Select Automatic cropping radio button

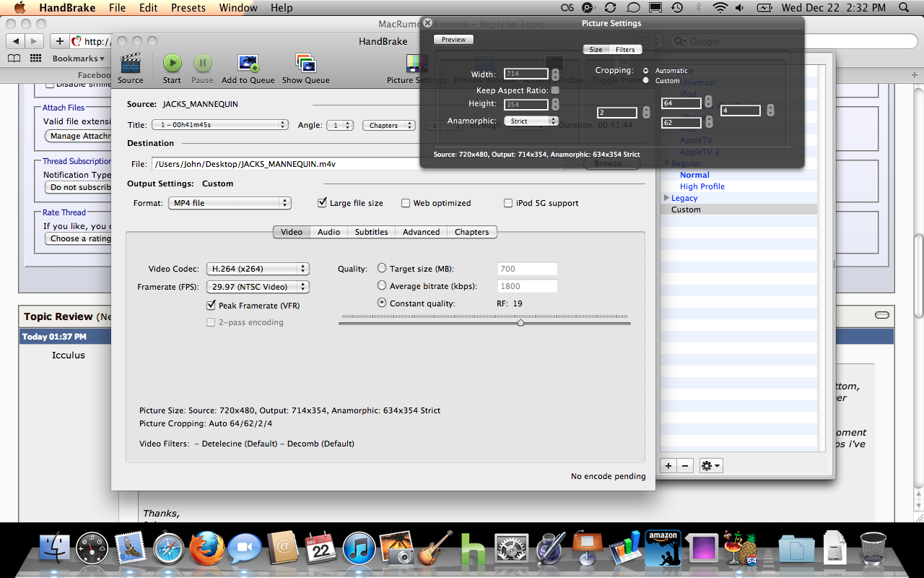coord(645,70)
